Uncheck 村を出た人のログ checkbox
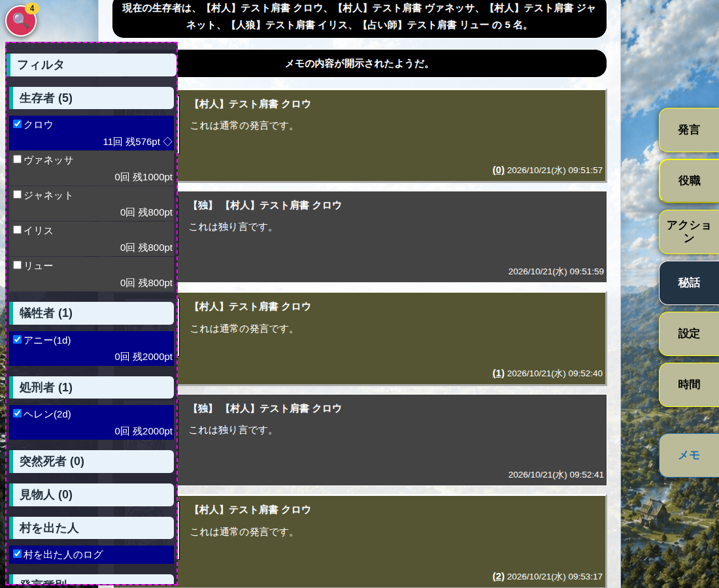The width and height of the screenshot is (719, 588). pyautogui.click(x=18, y=553)
